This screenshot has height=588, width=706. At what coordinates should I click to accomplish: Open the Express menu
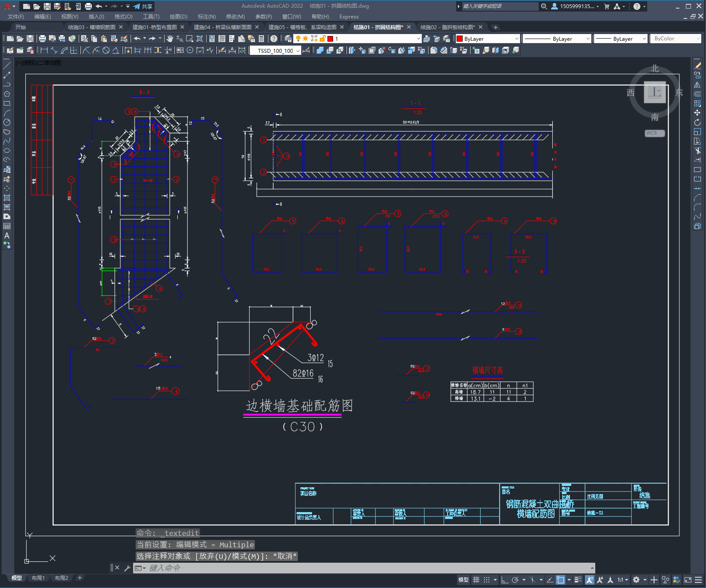click(x=349, y=17)
